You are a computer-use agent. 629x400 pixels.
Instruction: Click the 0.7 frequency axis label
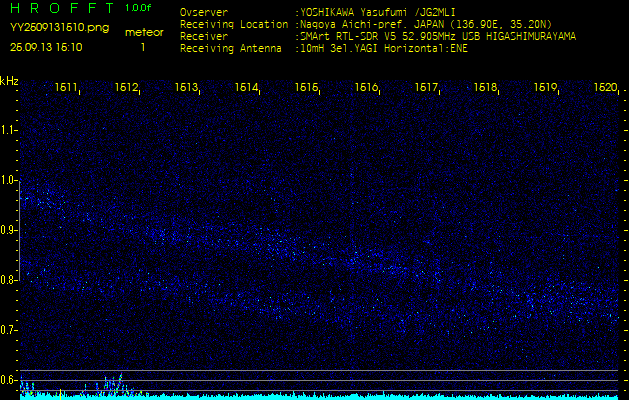pyautogui.click(x=9, y=330)
